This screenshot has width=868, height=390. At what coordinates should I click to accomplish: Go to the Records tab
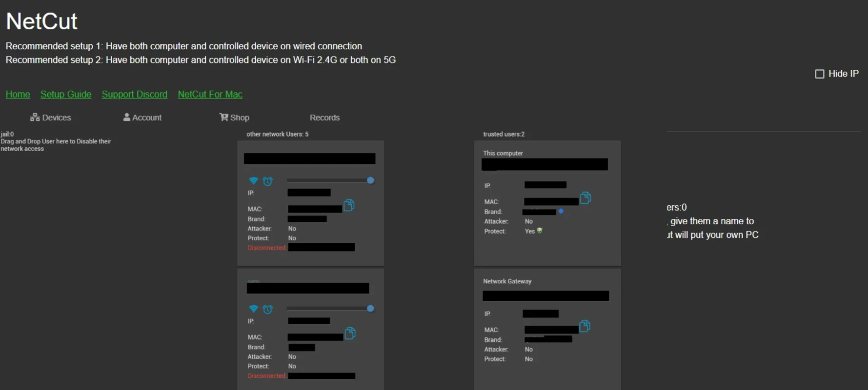(324, 117)
